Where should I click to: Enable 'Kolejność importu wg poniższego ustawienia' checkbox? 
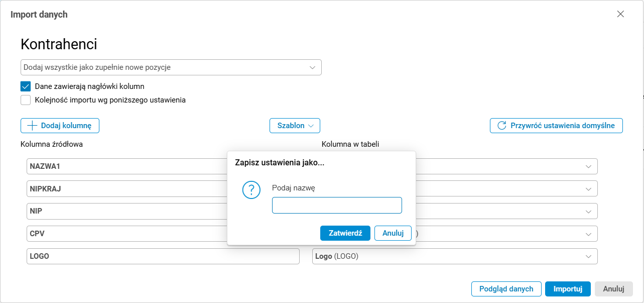coord(26,100)
